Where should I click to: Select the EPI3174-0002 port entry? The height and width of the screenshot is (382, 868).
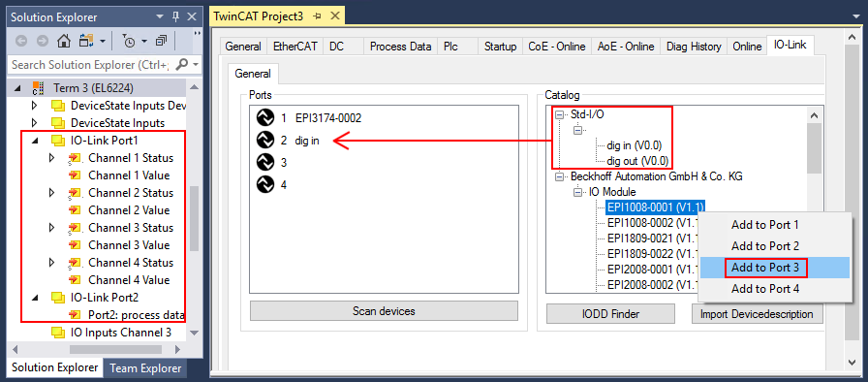(x=328, y=118)
